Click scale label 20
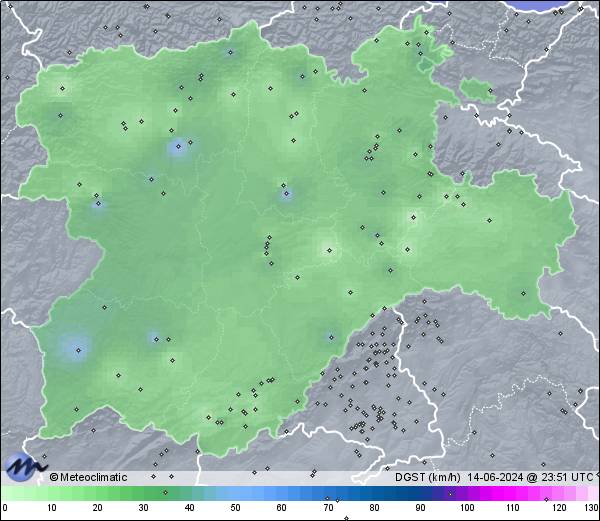The width and height of the screenshot is (600, 521). click(x=98, y=508)
